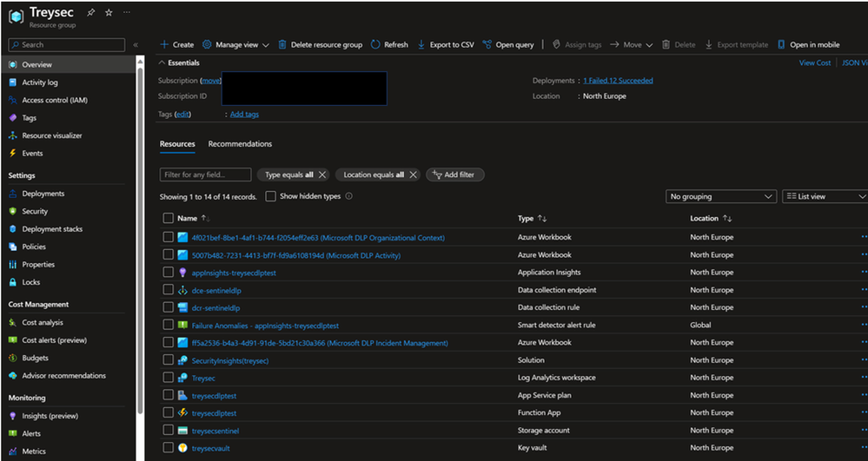
Task: Open the treysecsentinel storage account
Action: 215,431
